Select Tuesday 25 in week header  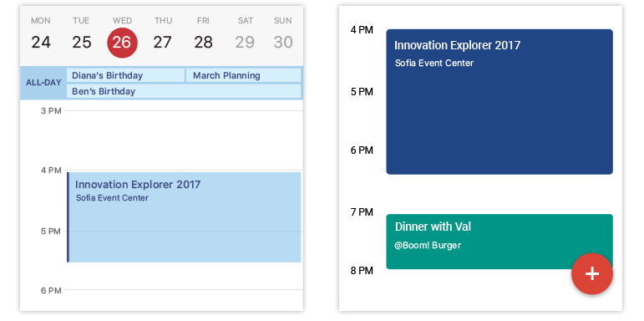click(81, 34)
